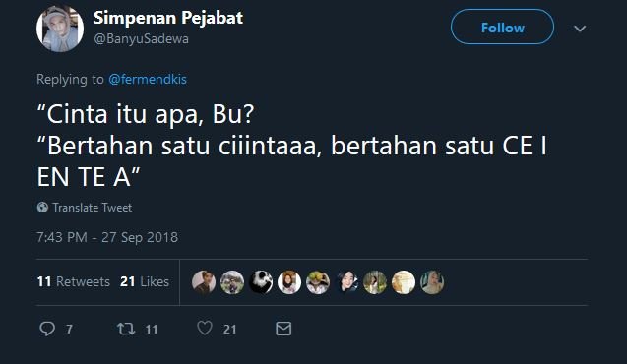
Task: Open the pale yellow liker avatar
Action: [x=404, y=282]
